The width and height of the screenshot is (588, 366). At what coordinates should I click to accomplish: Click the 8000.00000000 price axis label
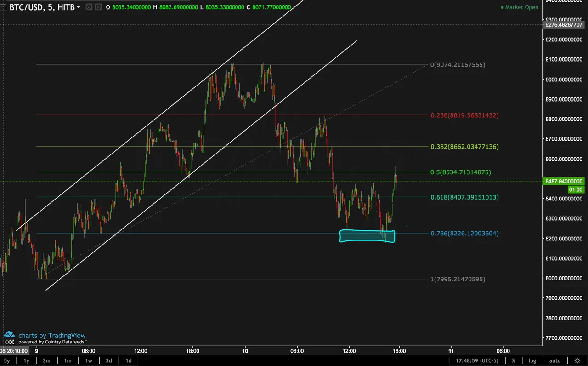tap(565, 278)
